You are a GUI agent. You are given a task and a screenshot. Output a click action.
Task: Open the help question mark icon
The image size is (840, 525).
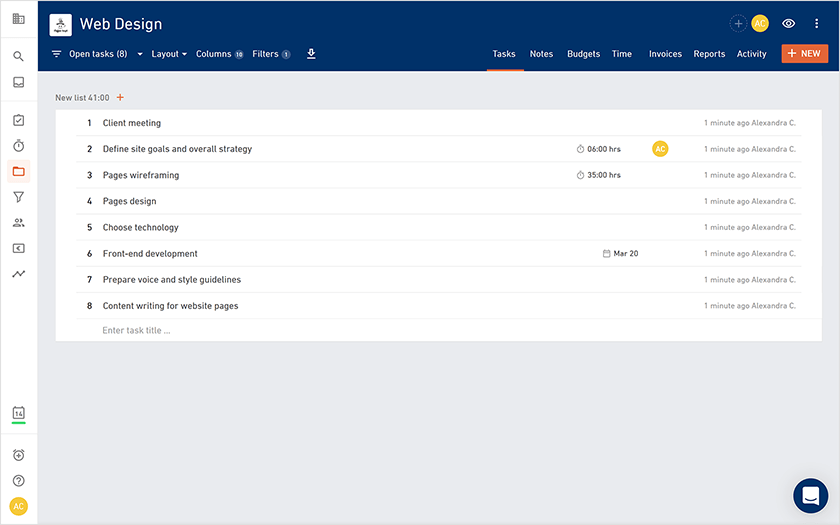click(18, 481)
